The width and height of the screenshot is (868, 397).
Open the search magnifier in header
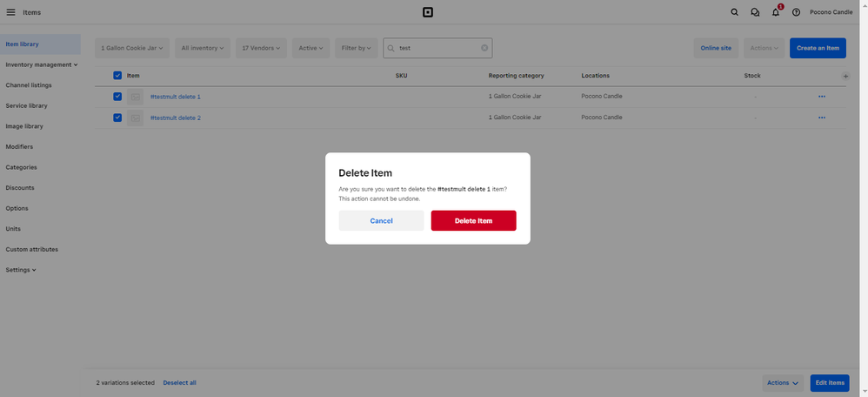734,12
